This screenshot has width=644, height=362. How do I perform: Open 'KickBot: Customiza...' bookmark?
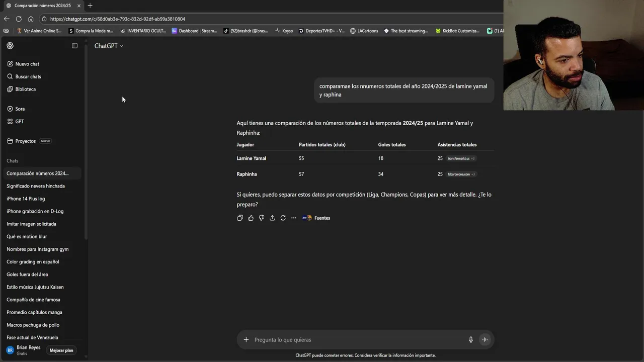coord(458,31)
